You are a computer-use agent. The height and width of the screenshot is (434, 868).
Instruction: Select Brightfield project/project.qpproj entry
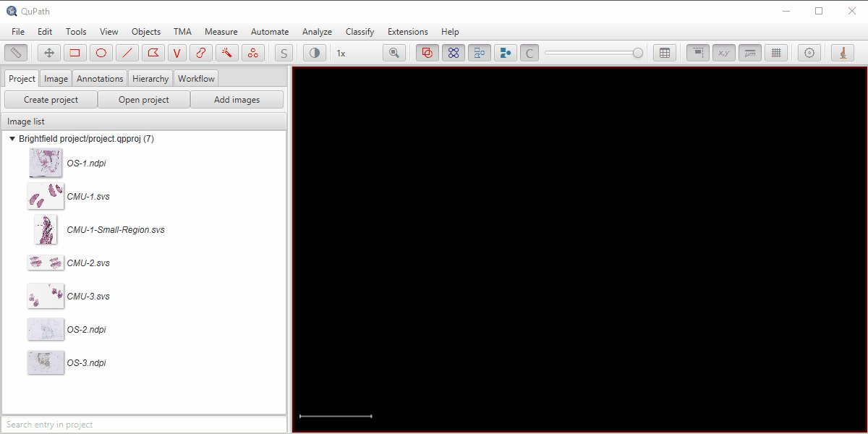tap(86, 139)
